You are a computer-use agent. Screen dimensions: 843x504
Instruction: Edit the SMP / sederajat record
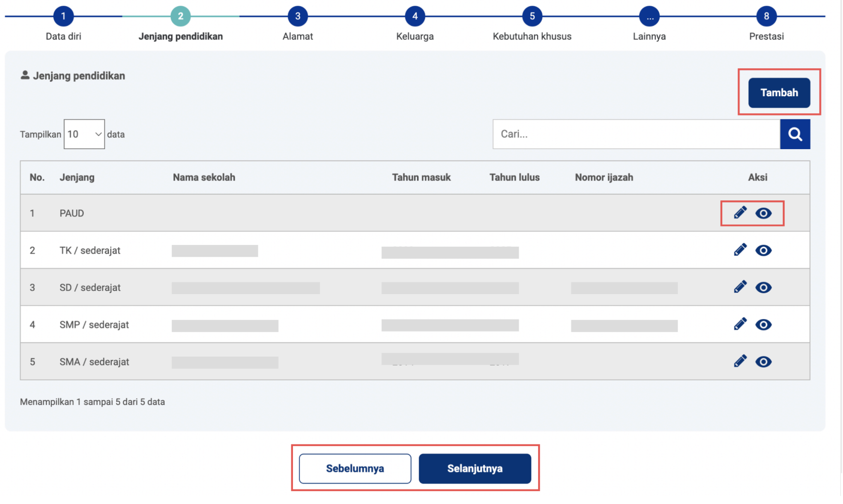[740, 324]
